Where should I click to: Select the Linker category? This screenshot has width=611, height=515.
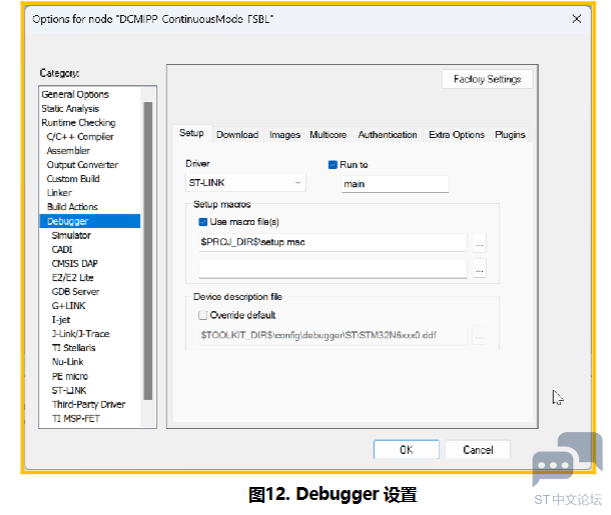pyautogui.click(x=59, y=193)
